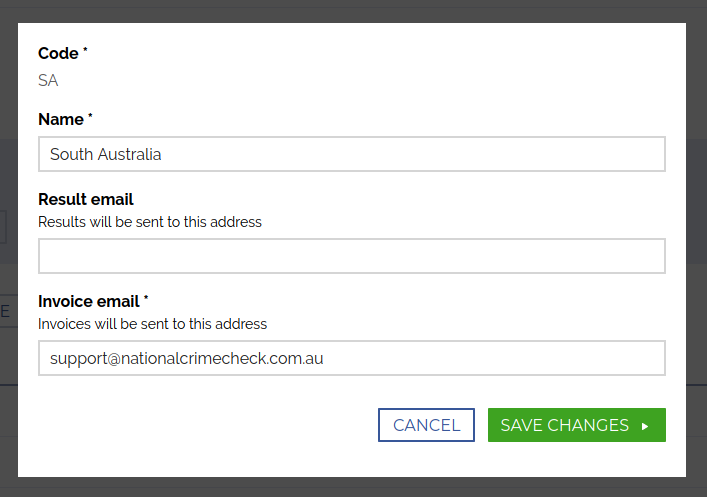The height and width of the screenshot is (497, 707).
Task: Click the dimmed backdrop right of the dialog
Action: pos(696,250)
